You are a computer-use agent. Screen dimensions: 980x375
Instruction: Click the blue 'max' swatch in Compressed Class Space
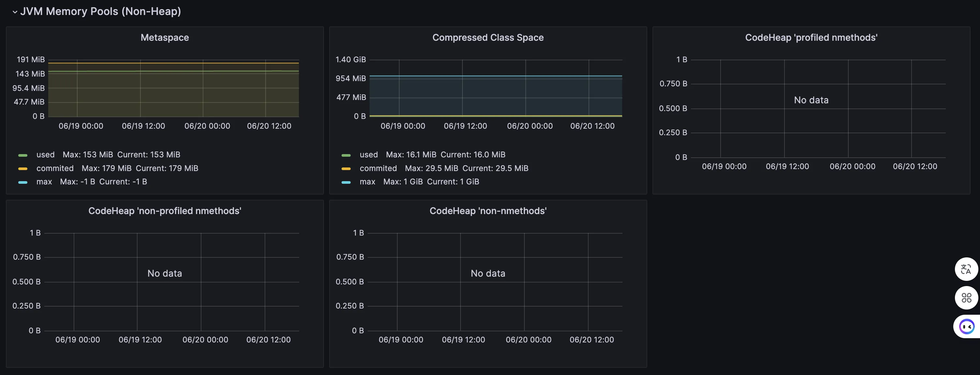(346, 182)
